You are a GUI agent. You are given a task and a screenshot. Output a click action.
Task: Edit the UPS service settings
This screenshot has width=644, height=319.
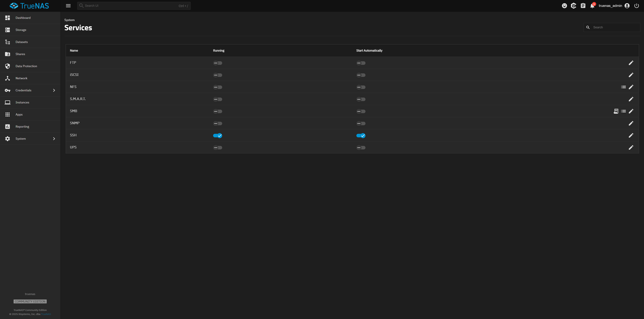(631, 147)
